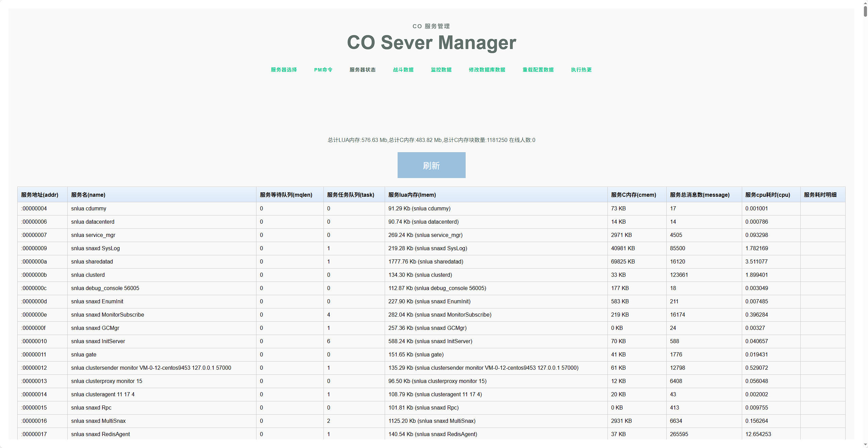Select name cell snlua snaxd MultiSnax
The image size is (868, 448).
[162, 421]
